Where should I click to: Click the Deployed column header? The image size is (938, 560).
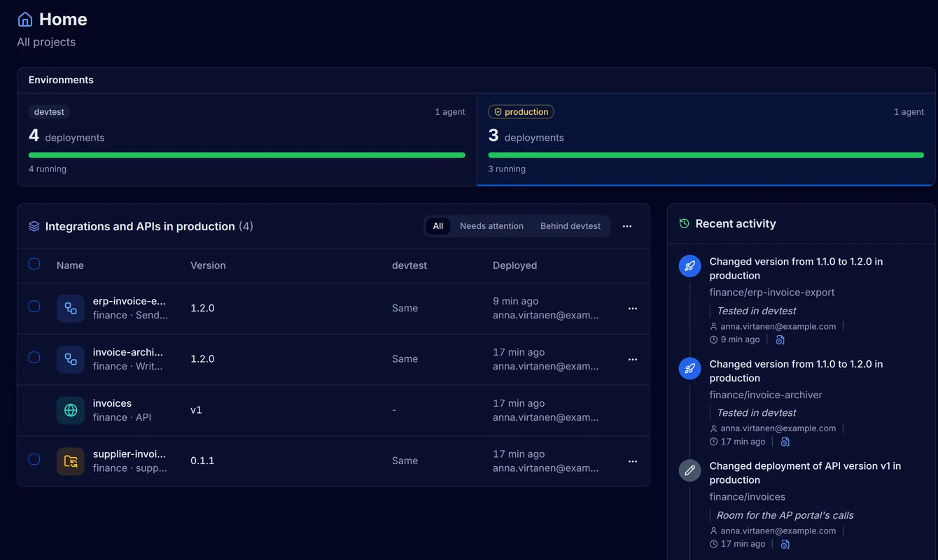[514, 265]
